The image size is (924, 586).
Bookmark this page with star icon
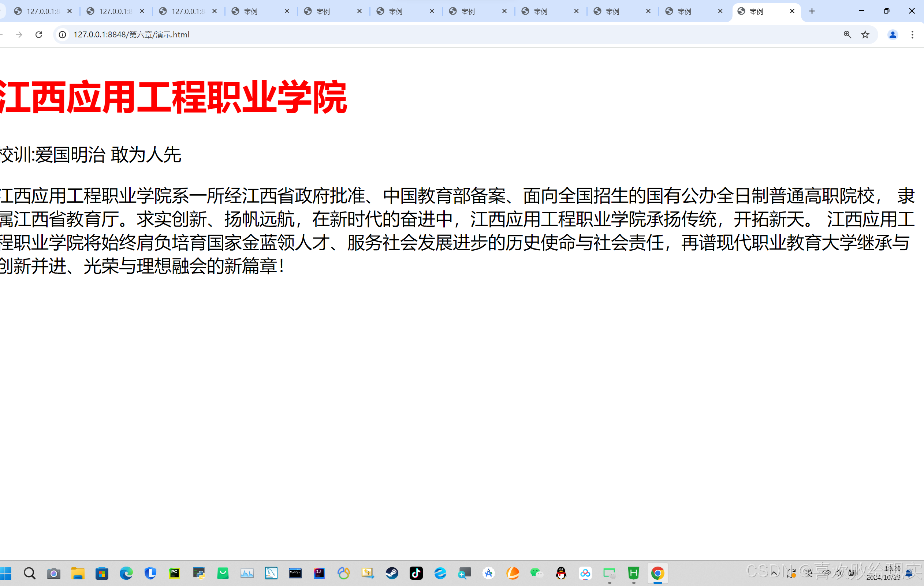pos(865,34)
